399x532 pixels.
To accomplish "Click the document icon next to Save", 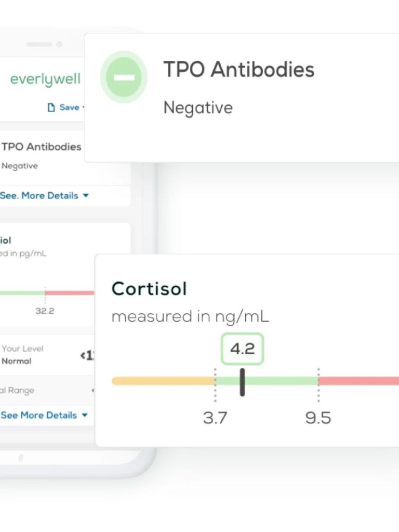I will click(51, 107).
